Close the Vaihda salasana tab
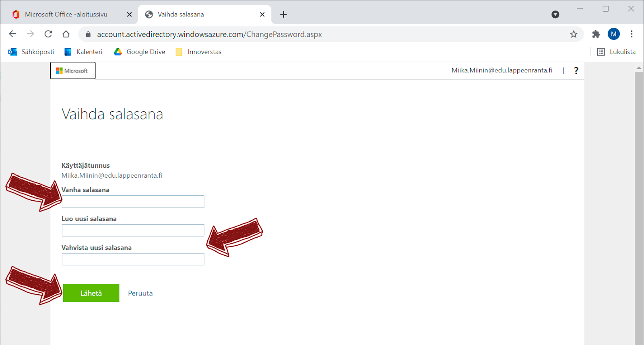 [x=262, y=14]
